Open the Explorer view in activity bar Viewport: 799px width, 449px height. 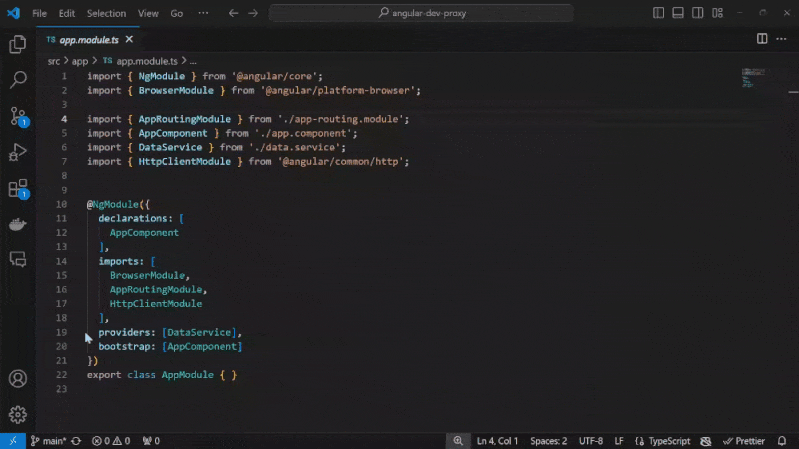(x=17, y=44)
